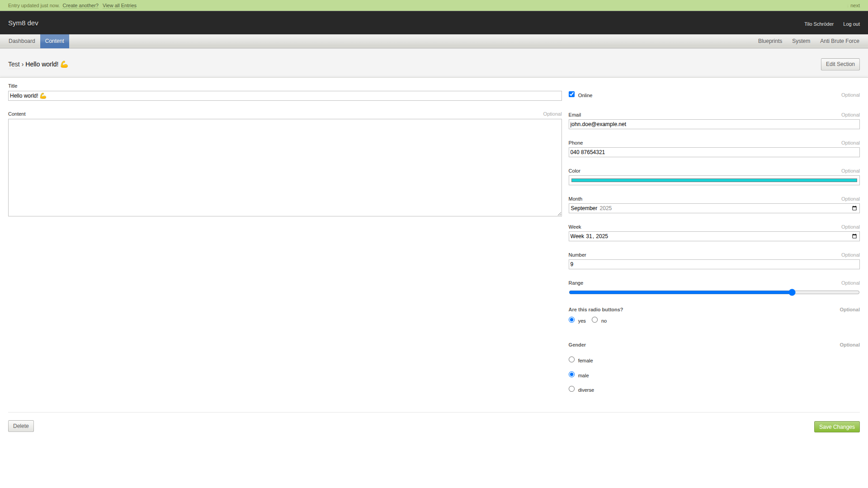Image resolution: width=868 pixels, height=488 pixels.
Task: Open Anti Brute Force menu item
Action: pyautogui.click(x=839, y=41)
